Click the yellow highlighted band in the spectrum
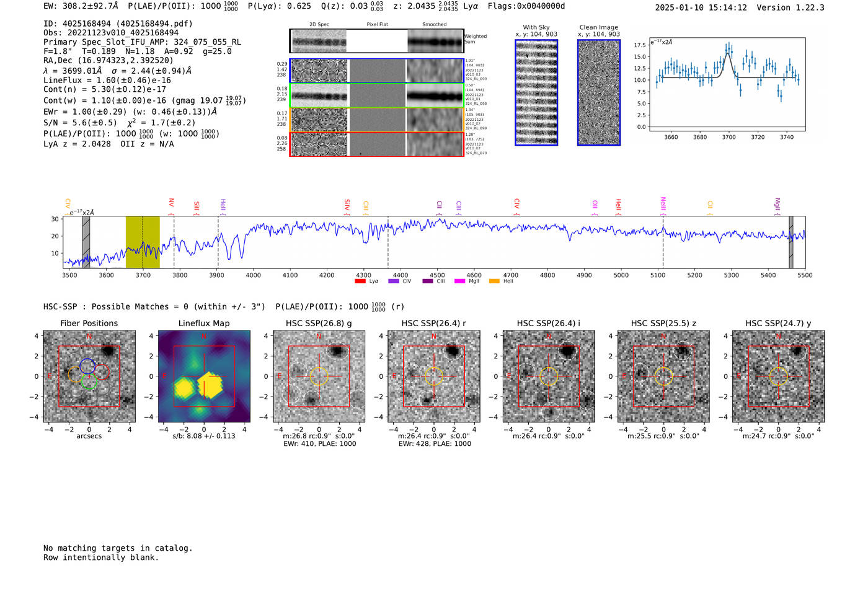The image size is (868, 591). click(143, 242)
